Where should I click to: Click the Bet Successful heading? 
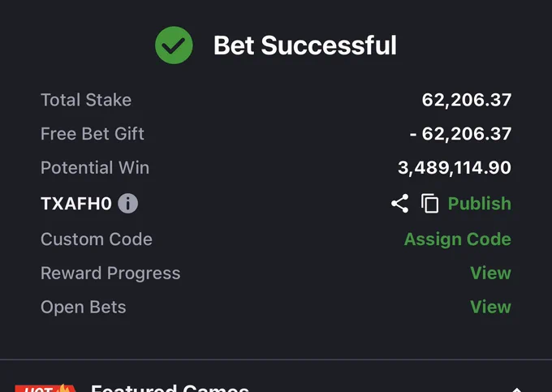pos(305,45)
